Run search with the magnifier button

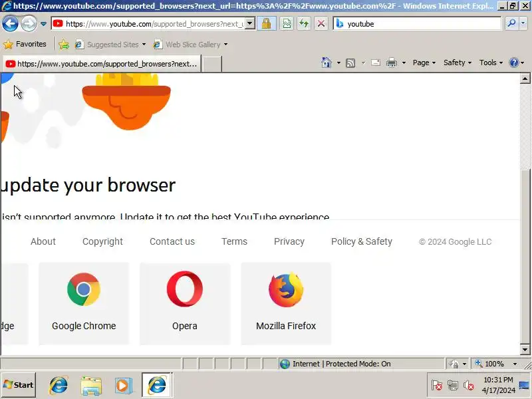tap(511, 23)
